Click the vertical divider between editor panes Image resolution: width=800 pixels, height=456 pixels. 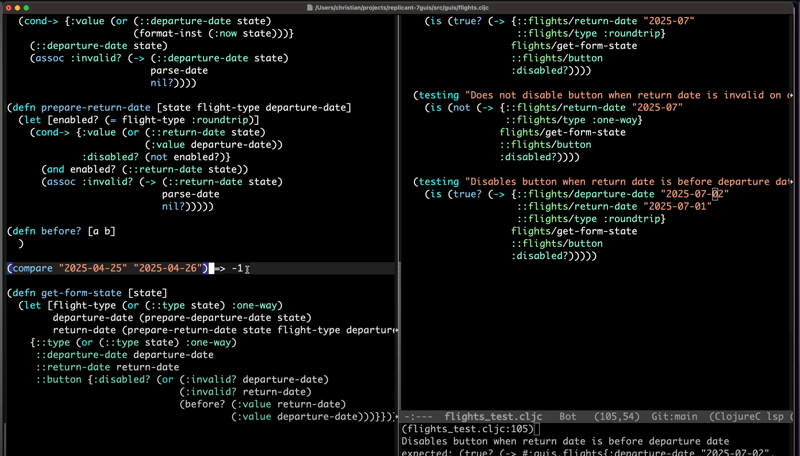coord(399,200)
